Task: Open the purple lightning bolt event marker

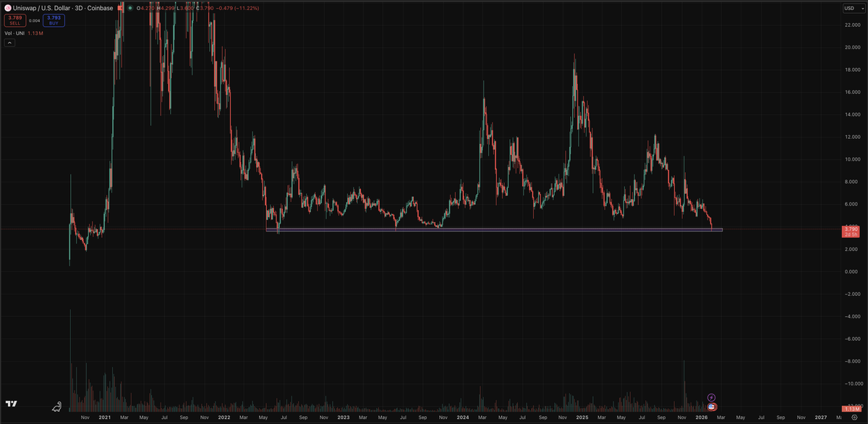Action: pos(711,398)
